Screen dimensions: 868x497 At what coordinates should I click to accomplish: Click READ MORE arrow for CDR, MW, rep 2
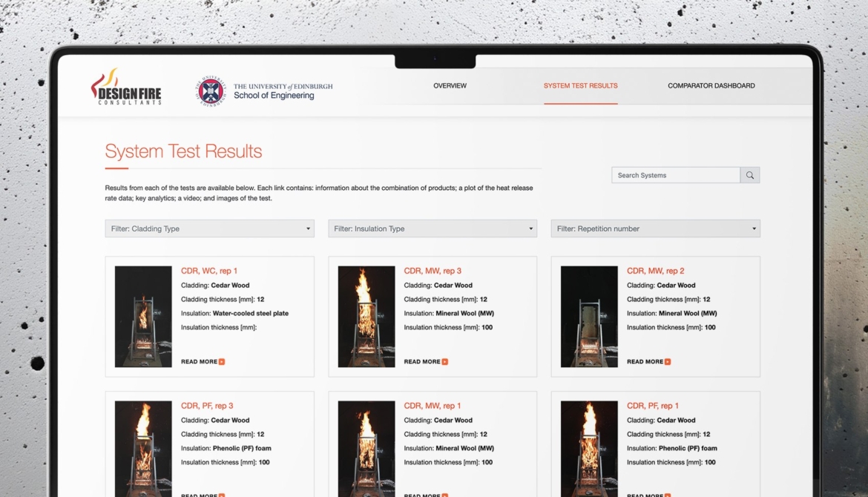pos(668,362)
